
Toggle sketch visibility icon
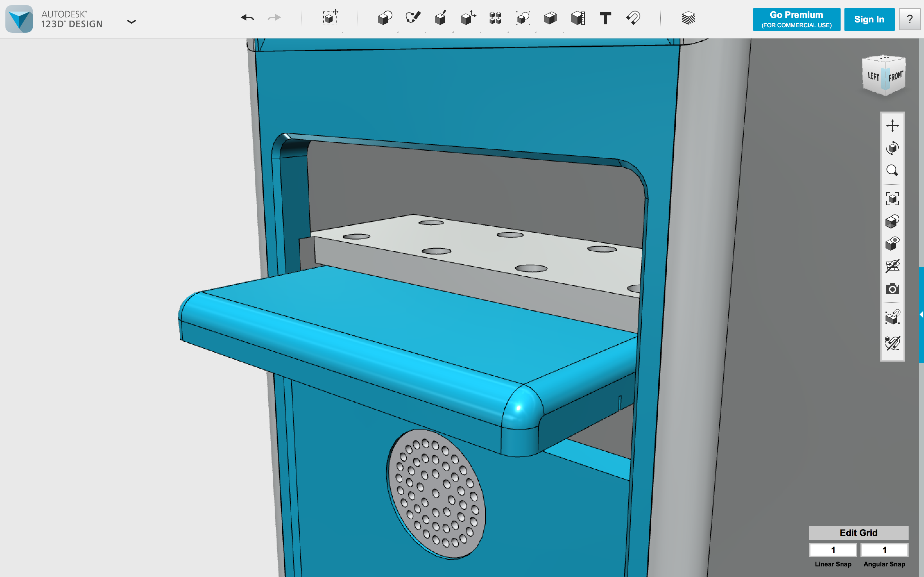point(892,343)
